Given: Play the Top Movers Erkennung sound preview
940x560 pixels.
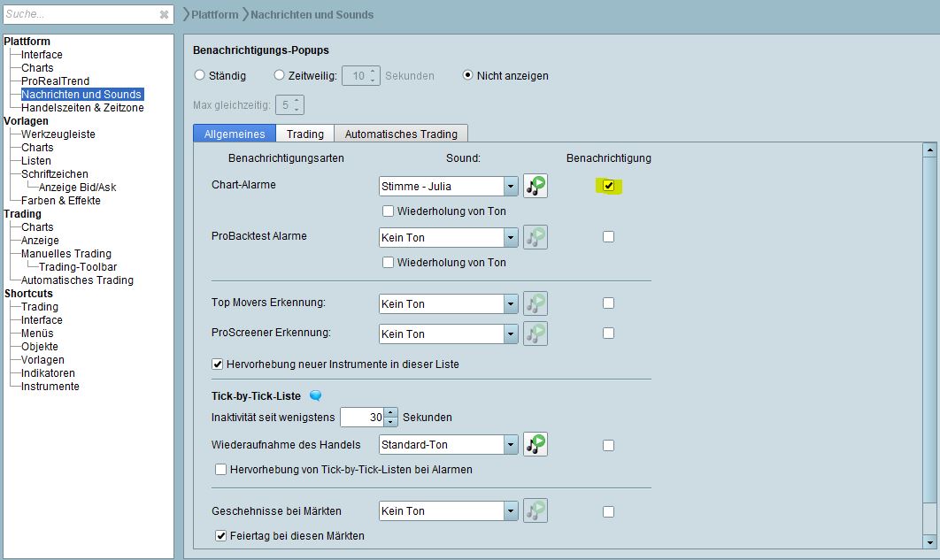Looking at the screenshot, I should [x=535, y=303].
